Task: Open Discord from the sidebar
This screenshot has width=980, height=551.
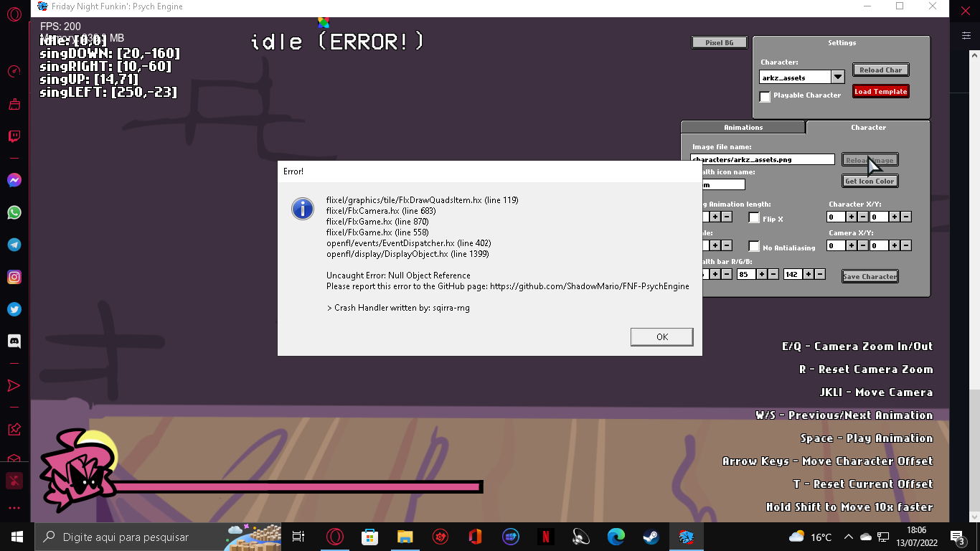Action: [x=14, y=341]
